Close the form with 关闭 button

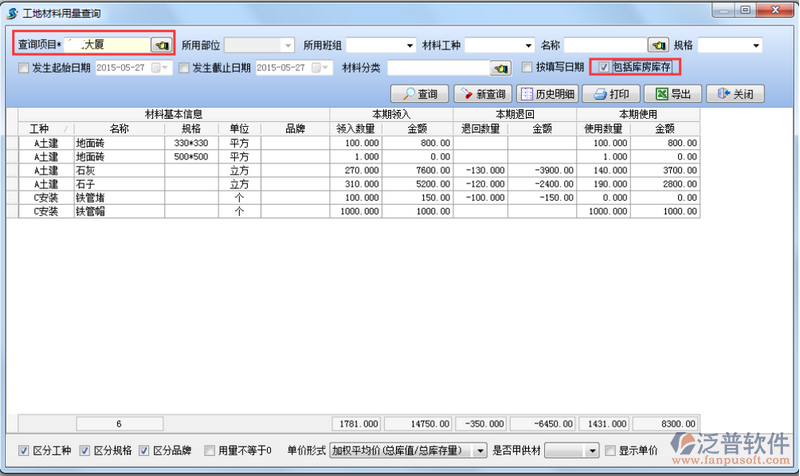[x=736, y=94]
